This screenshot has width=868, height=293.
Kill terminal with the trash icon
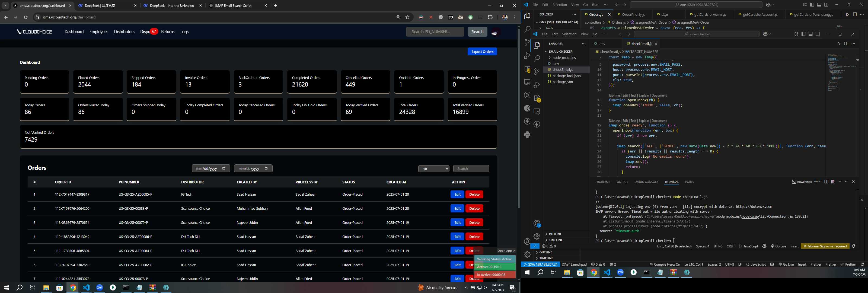(833, 182)
